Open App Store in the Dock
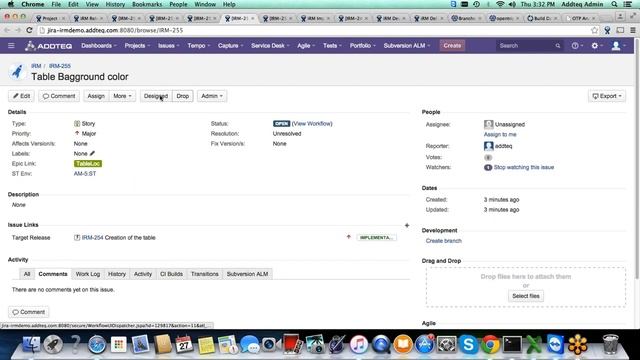This screenshot has height=360, width=640. pyautogui.click(x=424, y=344)
